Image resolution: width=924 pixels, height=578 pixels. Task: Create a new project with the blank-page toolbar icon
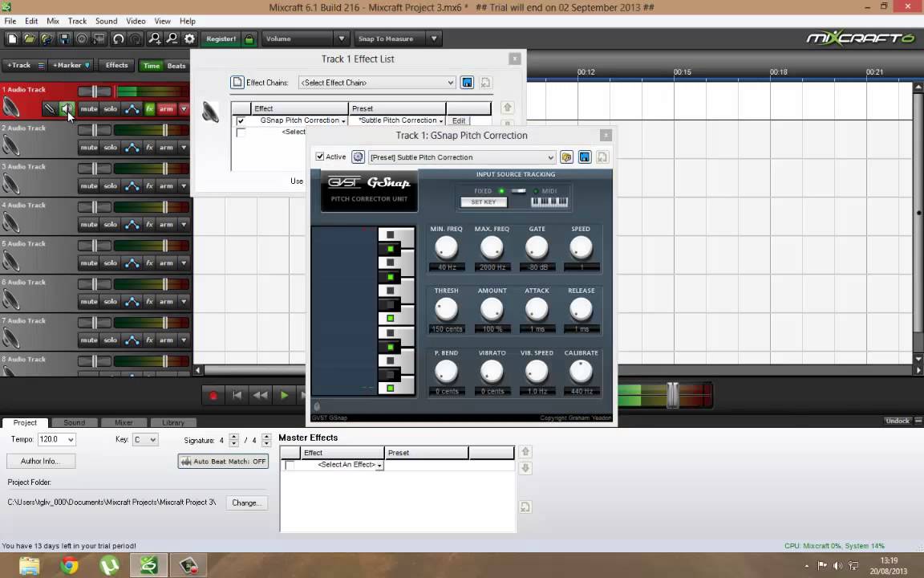click(12, 39)
